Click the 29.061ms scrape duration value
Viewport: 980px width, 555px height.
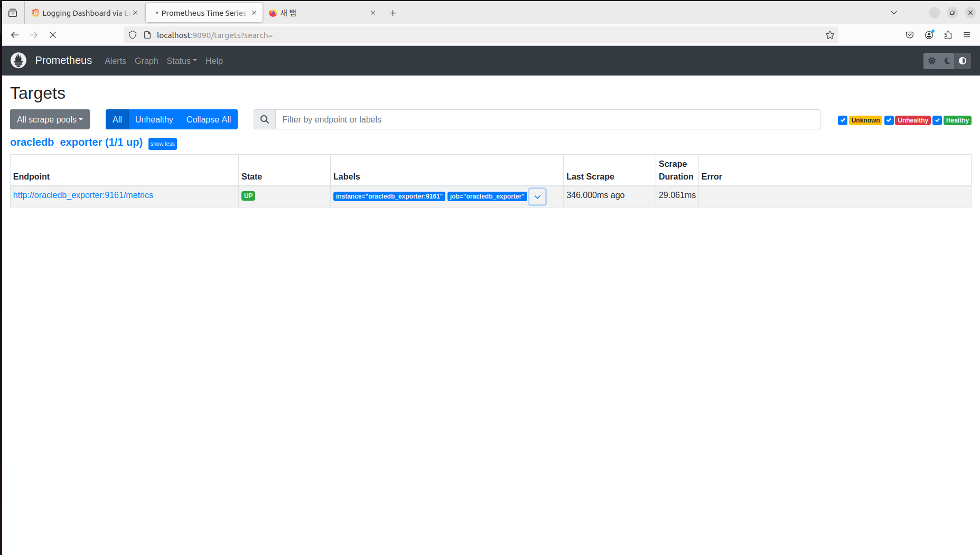click(677, 195)
